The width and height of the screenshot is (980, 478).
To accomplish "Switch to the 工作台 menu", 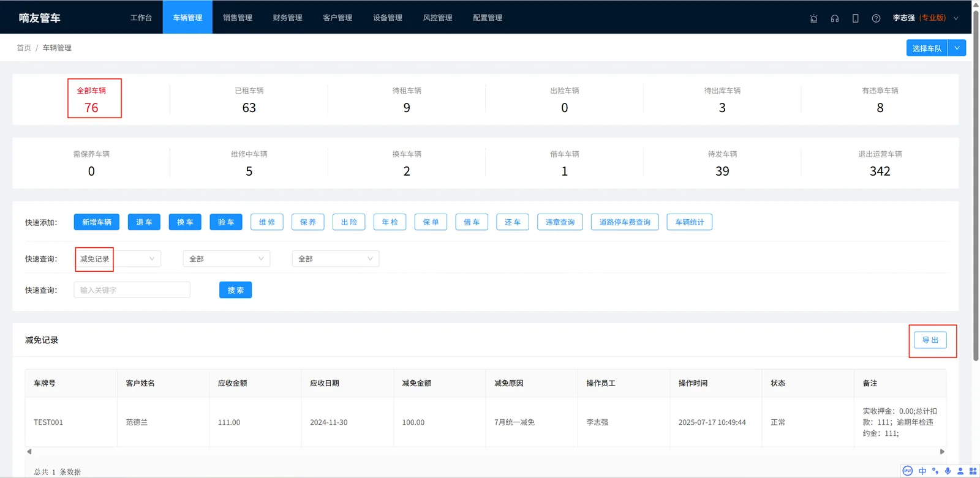I will [x=141, y=17].
